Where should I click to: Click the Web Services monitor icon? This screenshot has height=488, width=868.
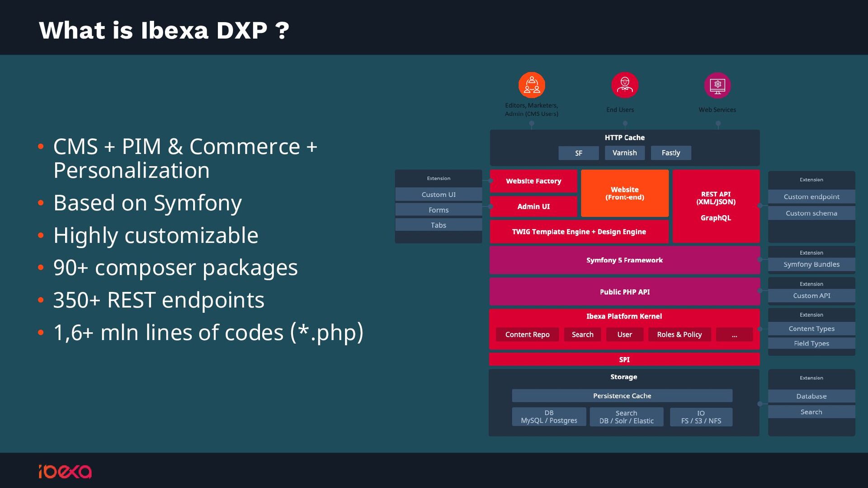pos(717,85)
